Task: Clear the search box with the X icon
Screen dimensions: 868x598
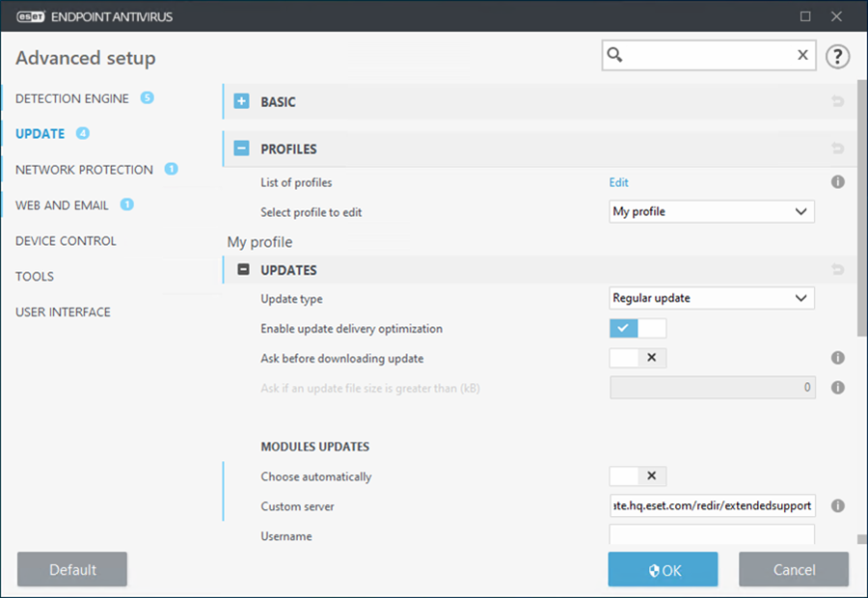Action: (x=802, y=55)
